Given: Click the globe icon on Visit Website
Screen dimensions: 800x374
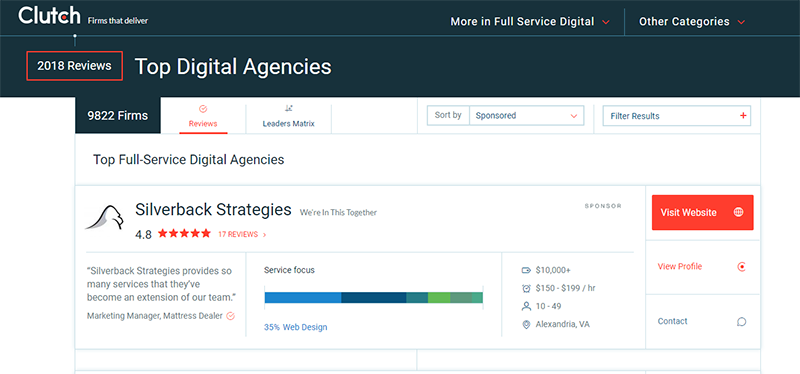Looking at the screenshot, I should [x=738, y=212].
